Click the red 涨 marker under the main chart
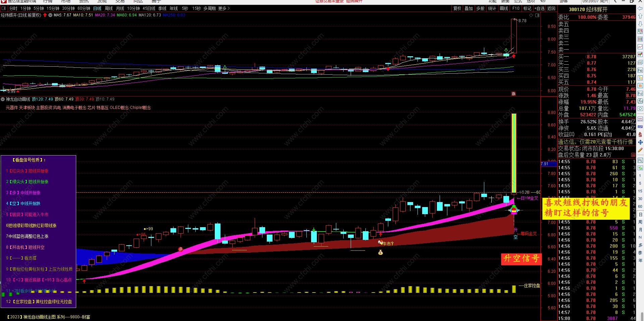Screen dimensions: 644x321 pyautogui.click(x=513, y=94)
